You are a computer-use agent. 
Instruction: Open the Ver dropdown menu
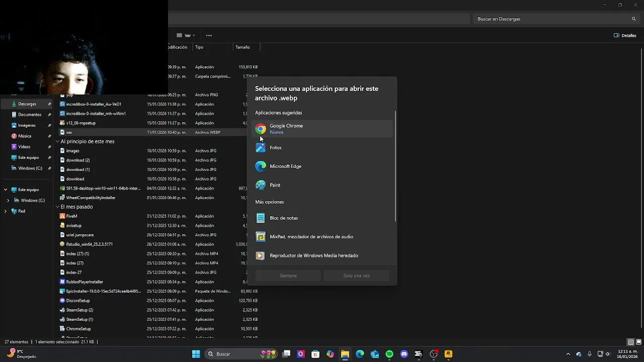click(186, 36)
